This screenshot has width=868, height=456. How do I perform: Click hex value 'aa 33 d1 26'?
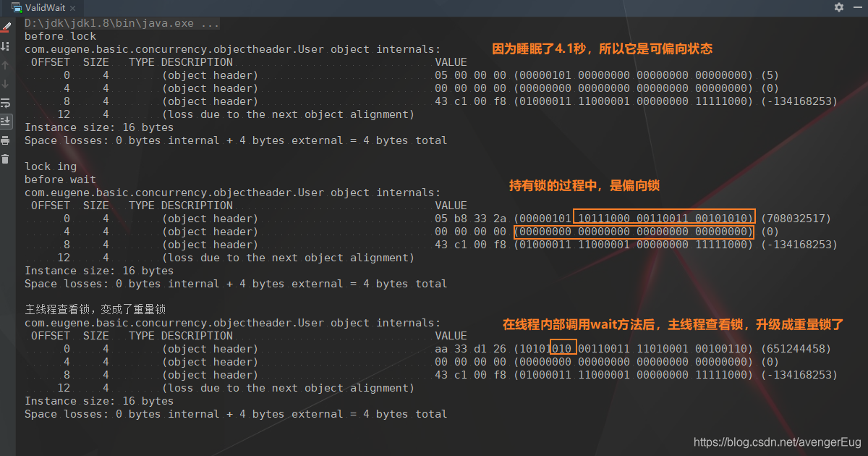pyautogui.click(x=471, y=349)
